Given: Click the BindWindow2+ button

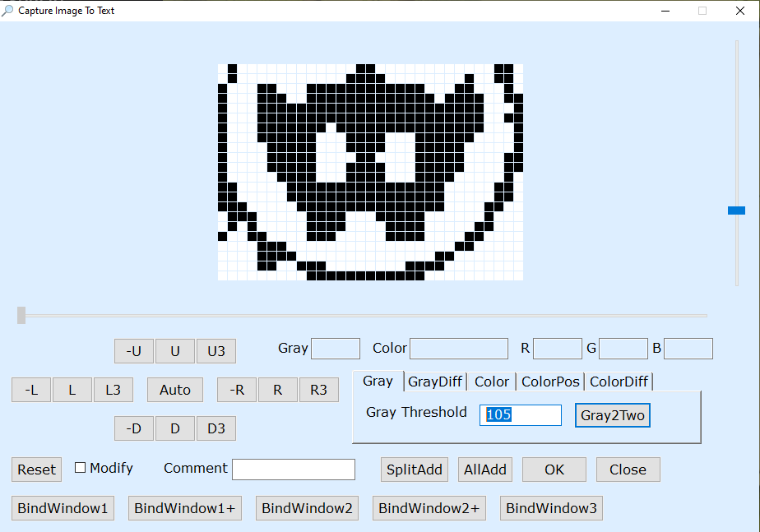Looking at the screenshot, I should [x=429, y=508].
